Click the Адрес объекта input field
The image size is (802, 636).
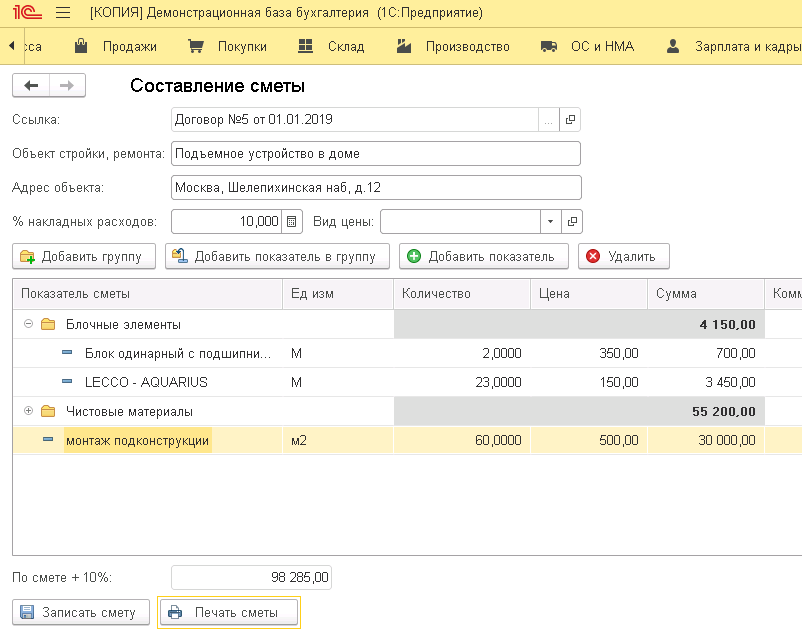376,187
